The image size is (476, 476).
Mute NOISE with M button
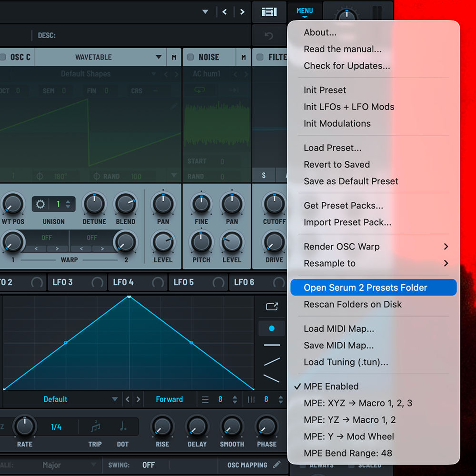(x=243, y=57)
